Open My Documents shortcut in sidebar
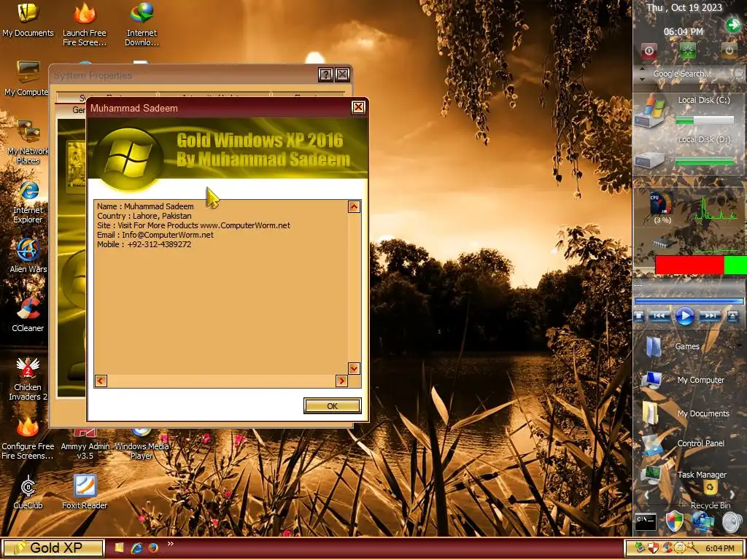The width and height of the screenshot is (747, 560). [x=686, y=413]
